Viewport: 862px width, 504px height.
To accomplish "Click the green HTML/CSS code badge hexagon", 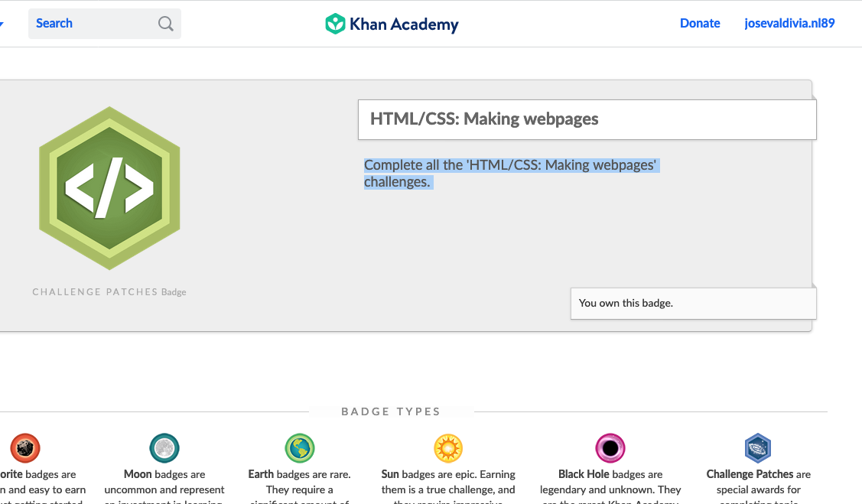I will pyautogui.click(x=109, y=188).
